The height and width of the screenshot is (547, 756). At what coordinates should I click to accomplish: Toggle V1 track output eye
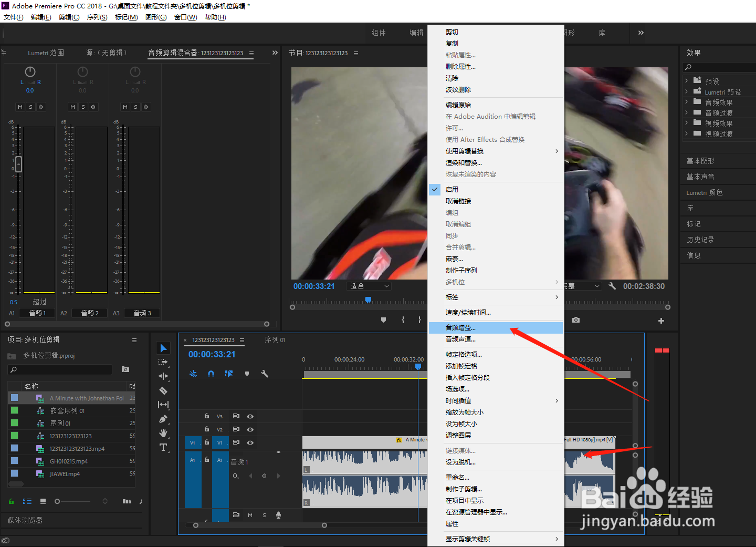250,442
